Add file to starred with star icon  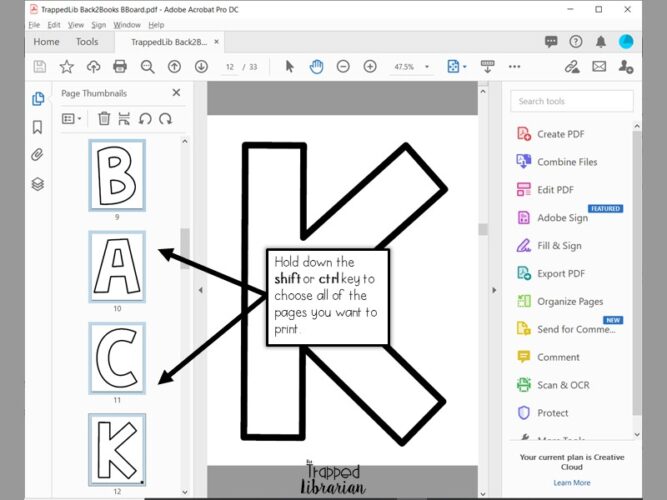pyautogui.click(x=67, y=67)
